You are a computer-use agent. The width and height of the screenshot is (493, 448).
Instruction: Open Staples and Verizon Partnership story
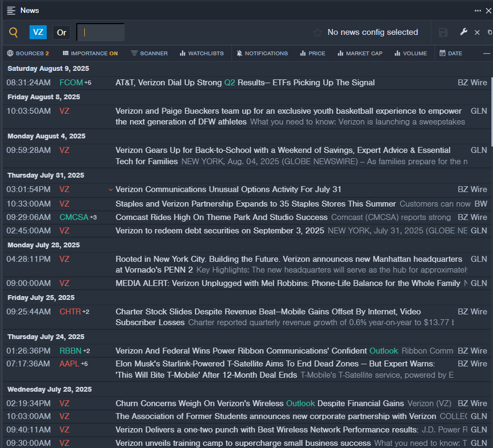tap(256, 204)
